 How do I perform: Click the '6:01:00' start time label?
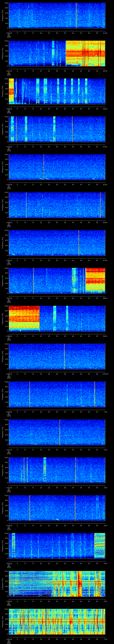click(x=9, y=450)
